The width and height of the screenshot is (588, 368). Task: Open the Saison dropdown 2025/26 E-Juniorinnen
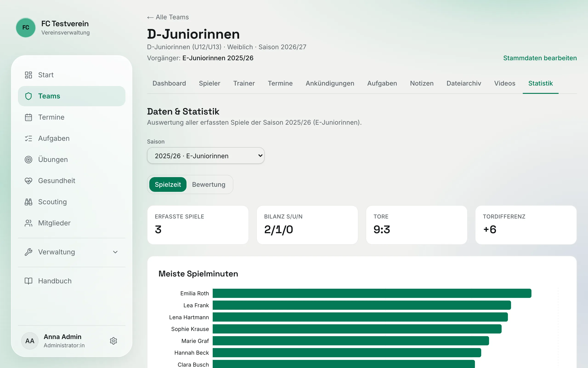coord(206,155)
